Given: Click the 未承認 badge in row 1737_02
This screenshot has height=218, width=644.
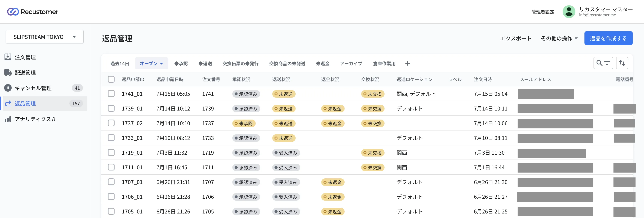Looking at the screenshot, I should 244,123.
